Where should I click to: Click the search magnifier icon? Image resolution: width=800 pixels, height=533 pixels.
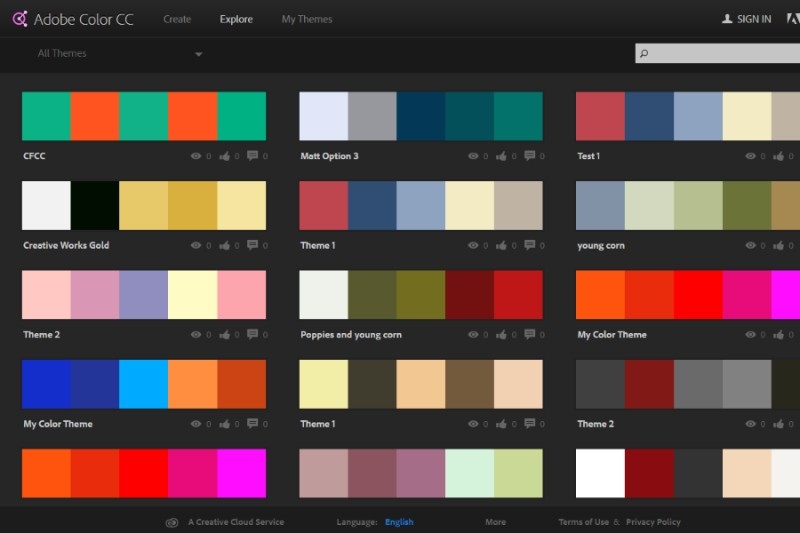point(644,54)
